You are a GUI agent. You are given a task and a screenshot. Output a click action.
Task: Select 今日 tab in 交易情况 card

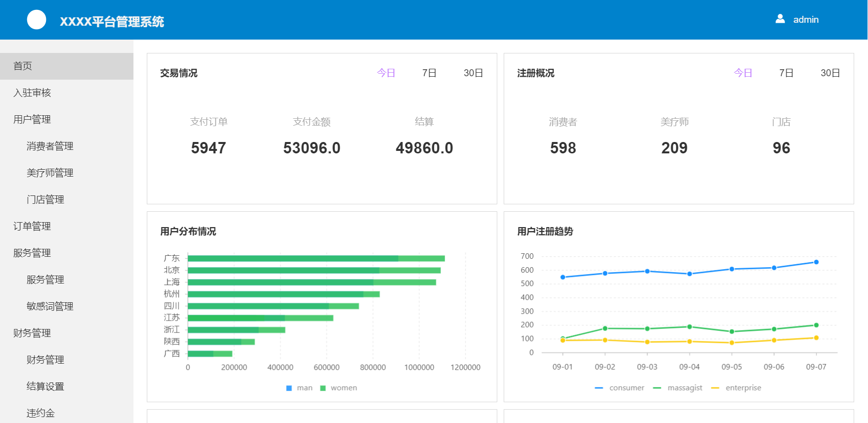tap(386, 73)
